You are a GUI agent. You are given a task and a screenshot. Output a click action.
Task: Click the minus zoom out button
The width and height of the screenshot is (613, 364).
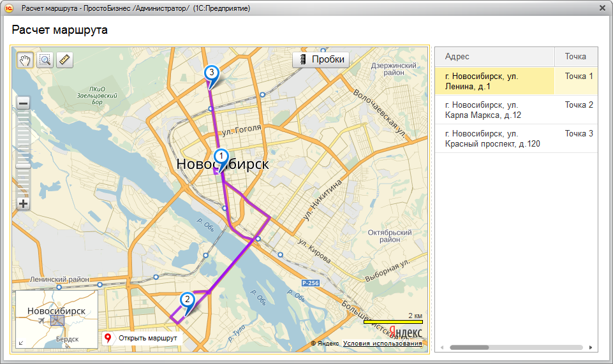23,103
